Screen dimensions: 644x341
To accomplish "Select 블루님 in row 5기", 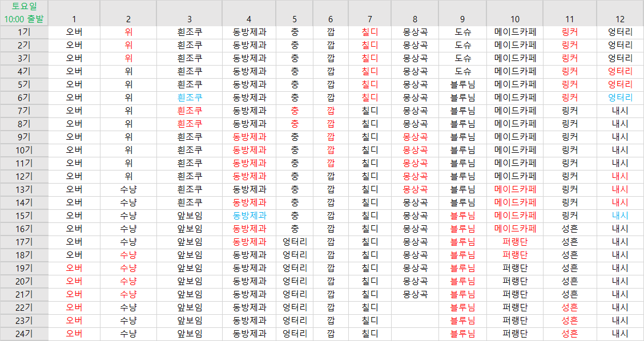I will [462, 84].
